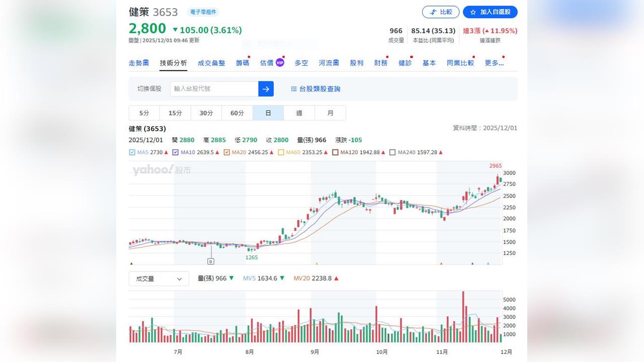Open the 籌碼 tab
The height and width of the screenshot is (362, 644).
(x=242, y=62)
